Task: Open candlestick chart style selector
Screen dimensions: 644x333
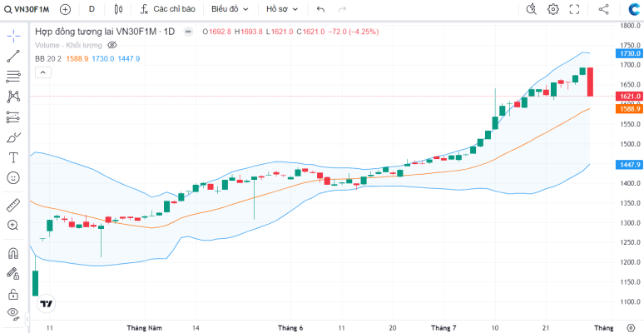Action: point(119,9)
